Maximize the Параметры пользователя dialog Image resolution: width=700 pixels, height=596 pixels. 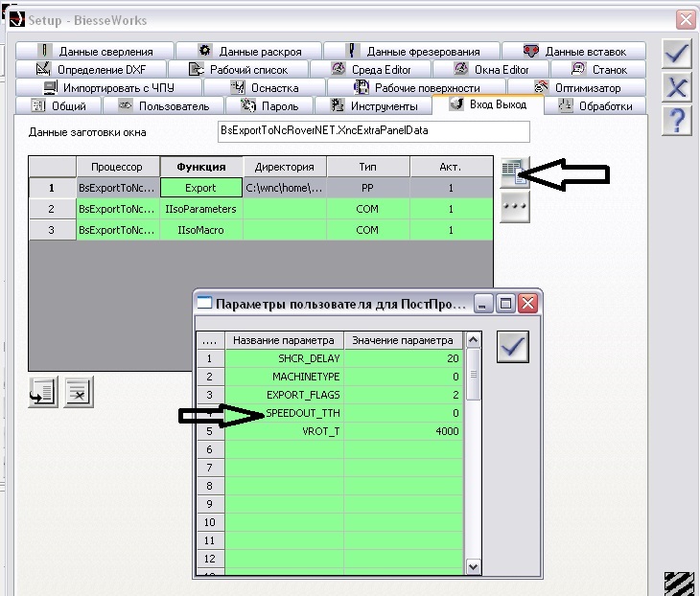[505, 304]
